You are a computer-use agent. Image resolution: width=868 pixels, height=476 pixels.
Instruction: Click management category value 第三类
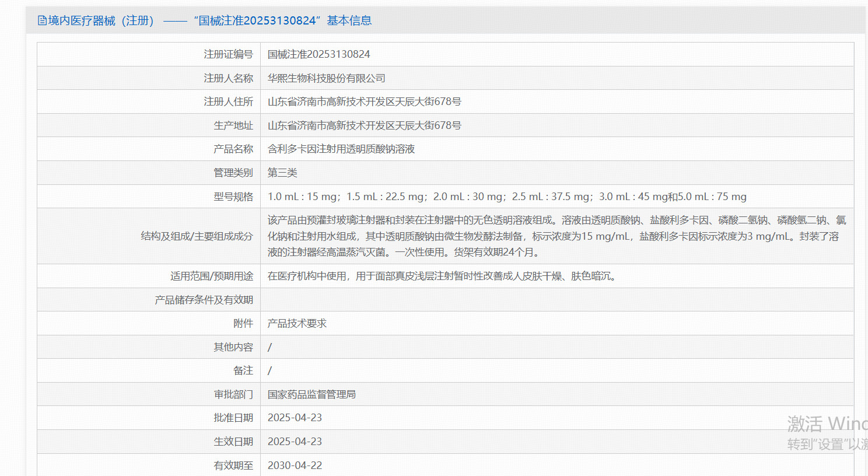[282, 173]
